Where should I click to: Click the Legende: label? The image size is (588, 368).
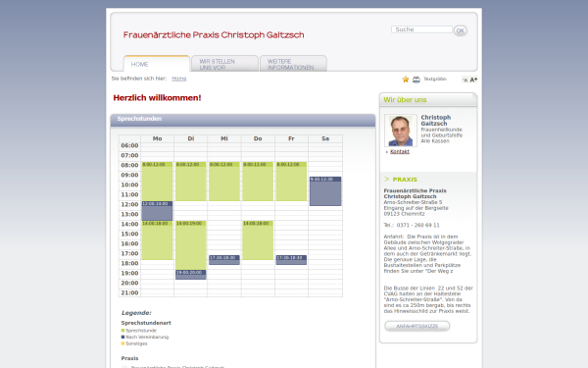[x=136, y=313]
